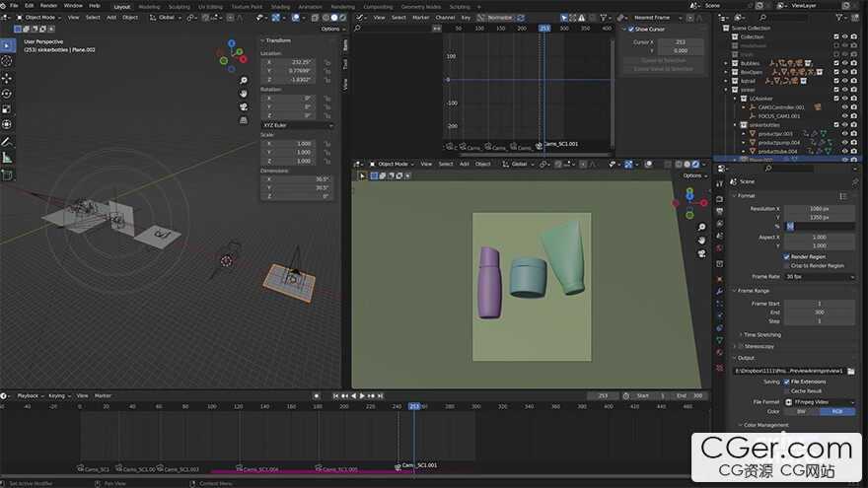
Task: Select the Cursor tool in the left toolbar
Action: (7, 61)
